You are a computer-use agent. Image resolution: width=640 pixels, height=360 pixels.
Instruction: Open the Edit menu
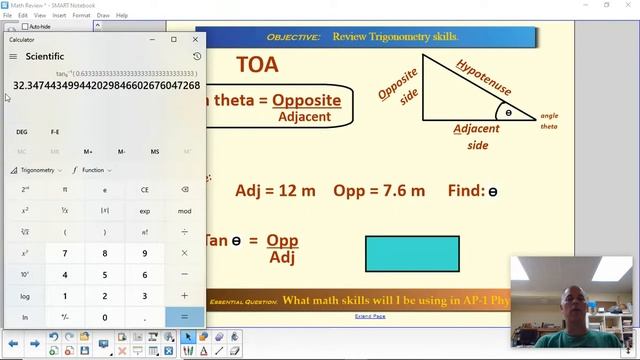pos(23,15)
